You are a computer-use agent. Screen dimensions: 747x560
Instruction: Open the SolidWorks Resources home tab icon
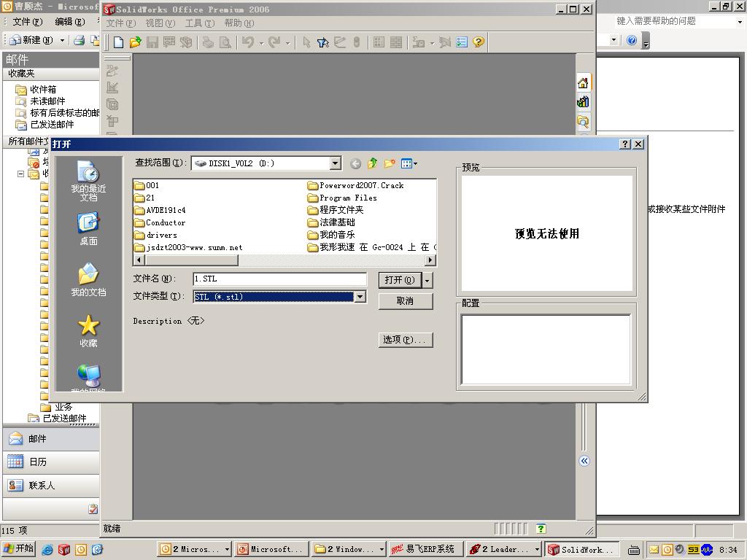click(583, 83)
